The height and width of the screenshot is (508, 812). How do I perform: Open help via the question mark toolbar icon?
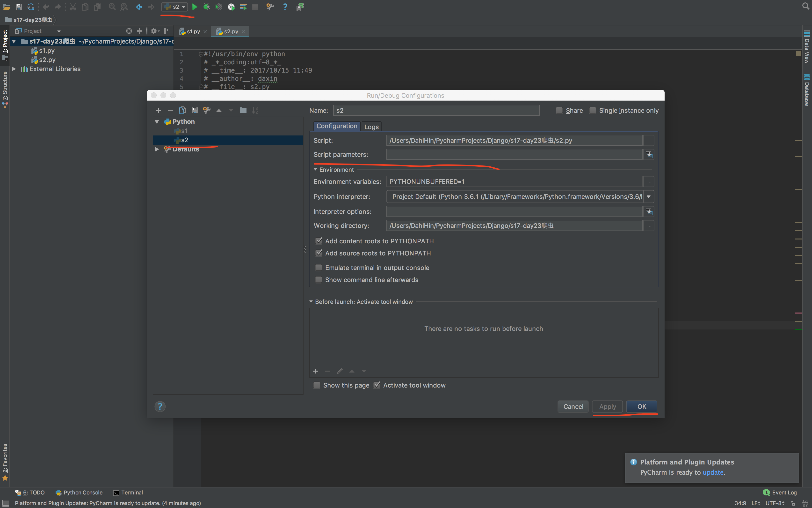point(285,7)
